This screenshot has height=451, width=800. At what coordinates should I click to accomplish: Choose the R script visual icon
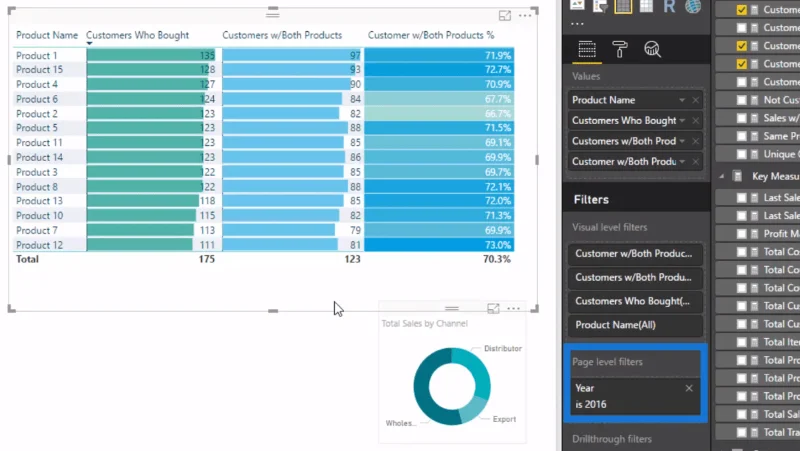669,7
